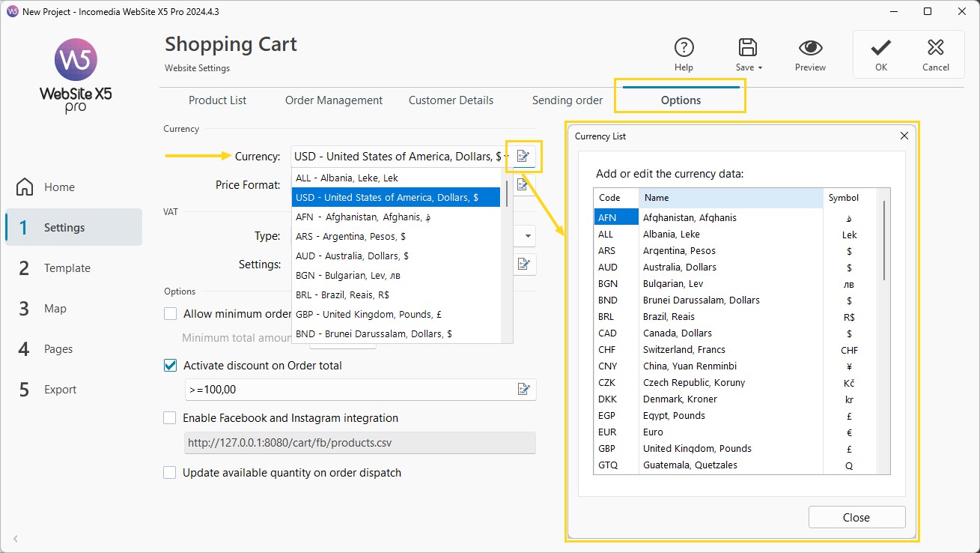
Task: Uncheck Activate discount on Order total
Action: click(x=170, y=366)
